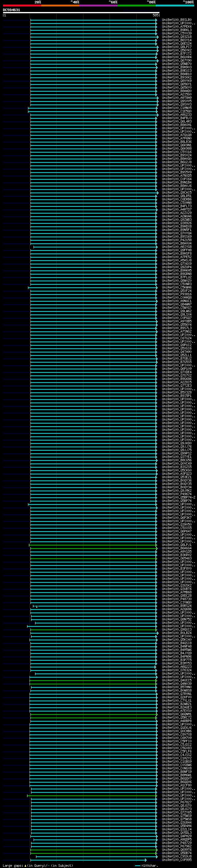Image resolution: width=197 pixels, height=868 pixels.
Task: Select subject UniRef100_A8IYG8
Action: coord(176,247)
